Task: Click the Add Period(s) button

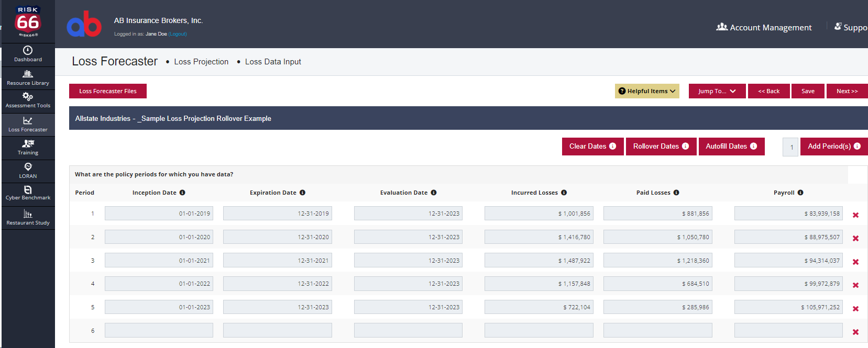Action: coord(834,147)
